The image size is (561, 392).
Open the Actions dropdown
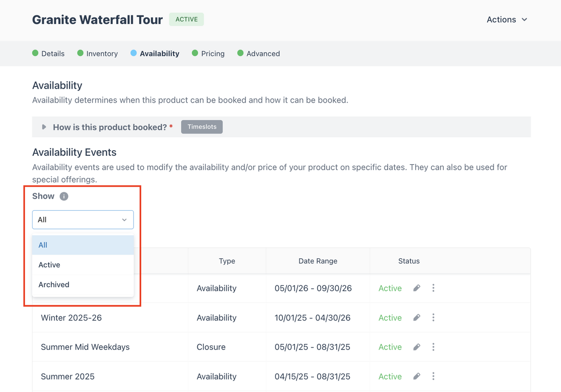(507, 20)
